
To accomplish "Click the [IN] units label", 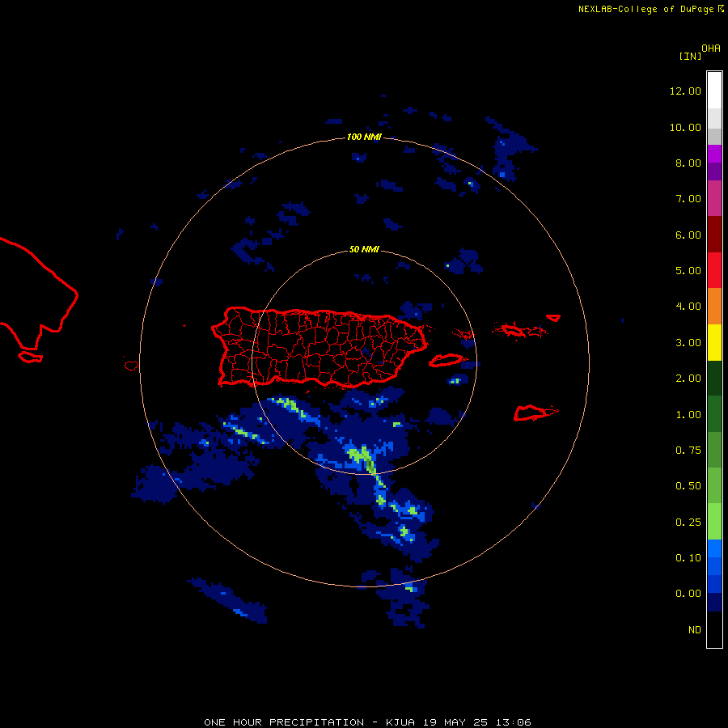I will tap(690, 56).
